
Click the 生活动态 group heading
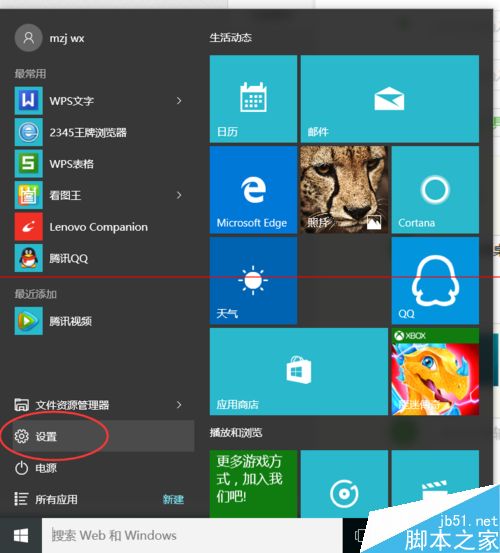coord(231,38)
